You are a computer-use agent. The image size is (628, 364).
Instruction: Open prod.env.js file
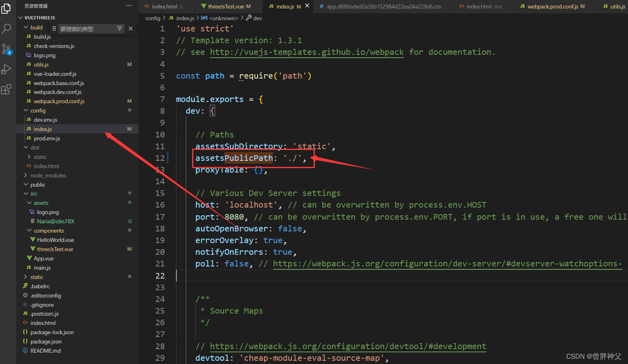coord(47,138)
